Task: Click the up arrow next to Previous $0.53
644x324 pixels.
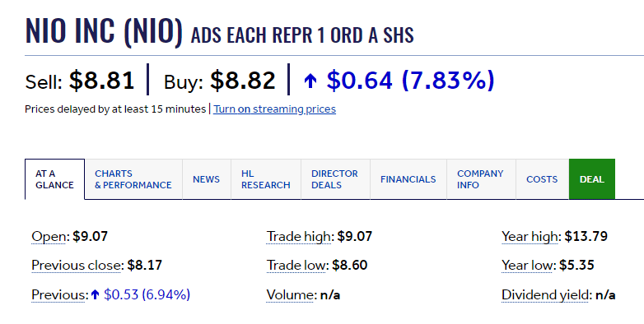Action: pos(96,294)
